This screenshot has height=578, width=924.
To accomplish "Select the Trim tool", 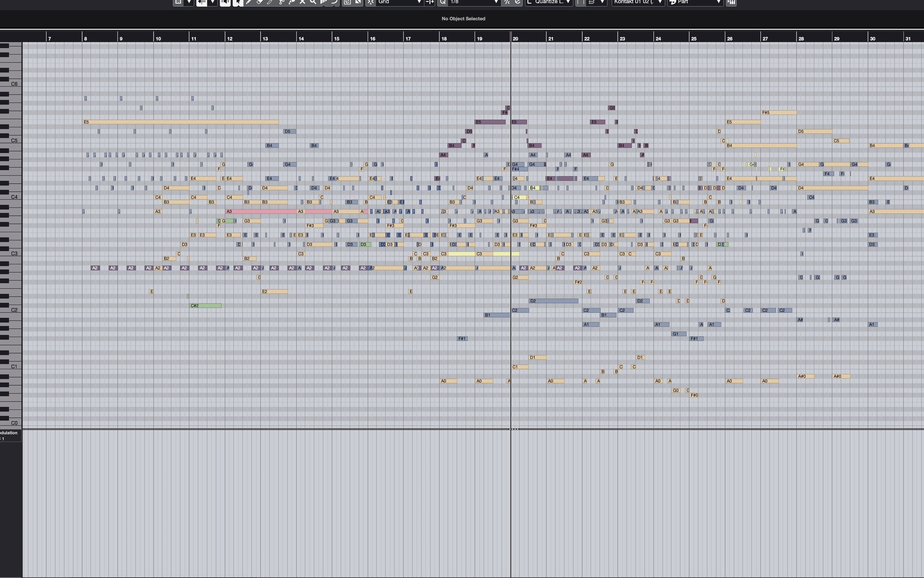I will (x=270, y=2).
